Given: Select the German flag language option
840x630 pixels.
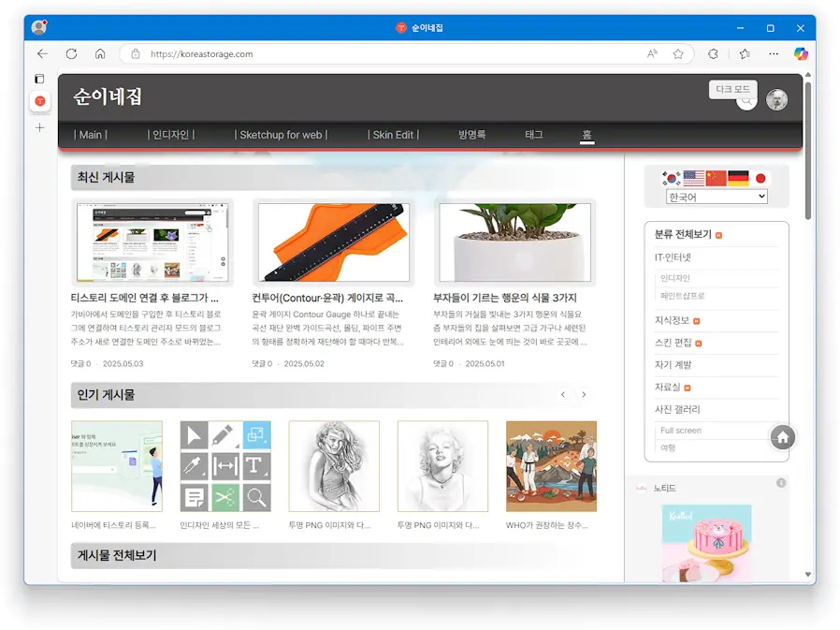Looking at the screenshot, I should [737, 178].
